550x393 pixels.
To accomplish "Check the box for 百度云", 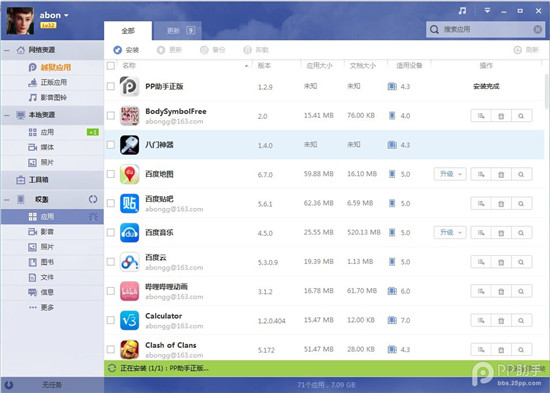I will point(111,261).
